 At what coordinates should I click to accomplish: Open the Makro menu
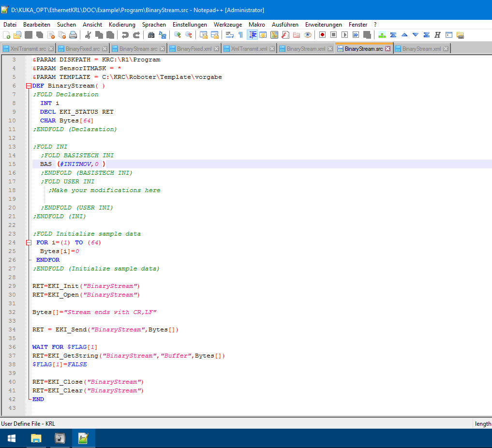[257, 25]
